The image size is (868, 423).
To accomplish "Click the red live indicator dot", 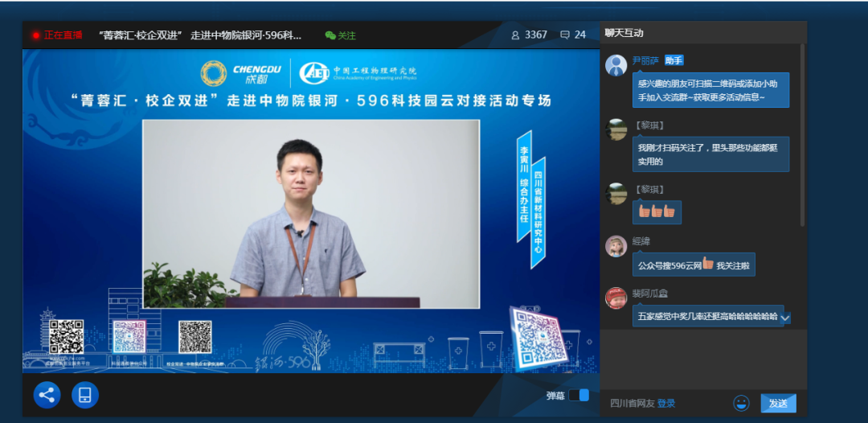I will (x=36, y=35).
